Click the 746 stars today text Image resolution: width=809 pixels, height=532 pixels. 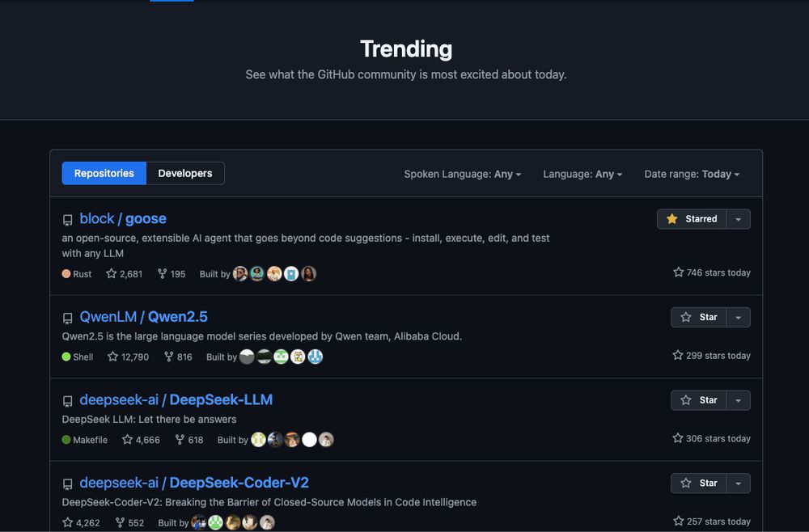click(x=712, y=272)
